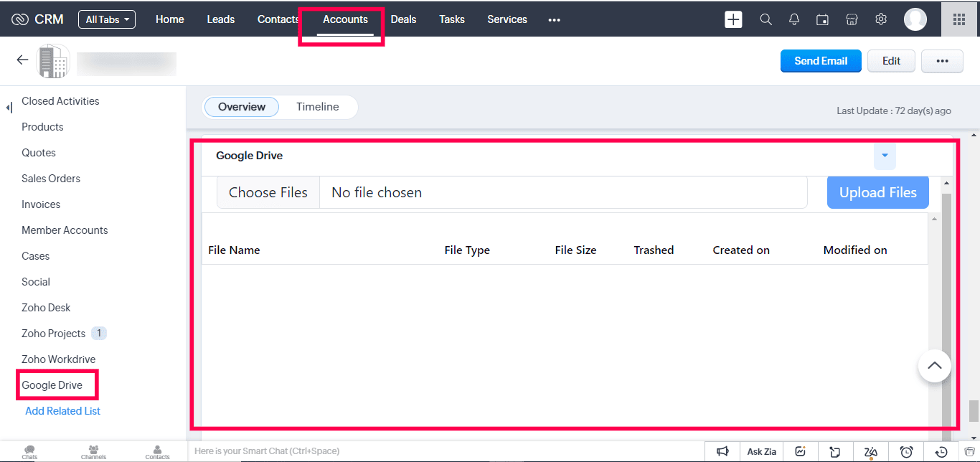Select Zoho Desk in related list
980x462 pixels.
click(x=46, y=308)
